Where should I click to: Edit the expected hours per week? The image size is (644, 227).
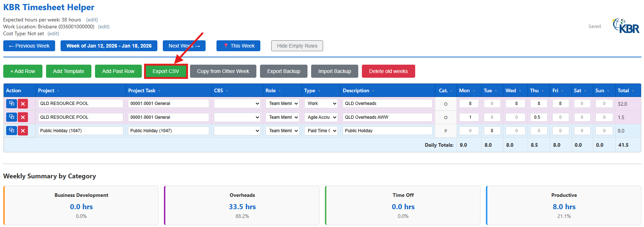coord(92,20)
